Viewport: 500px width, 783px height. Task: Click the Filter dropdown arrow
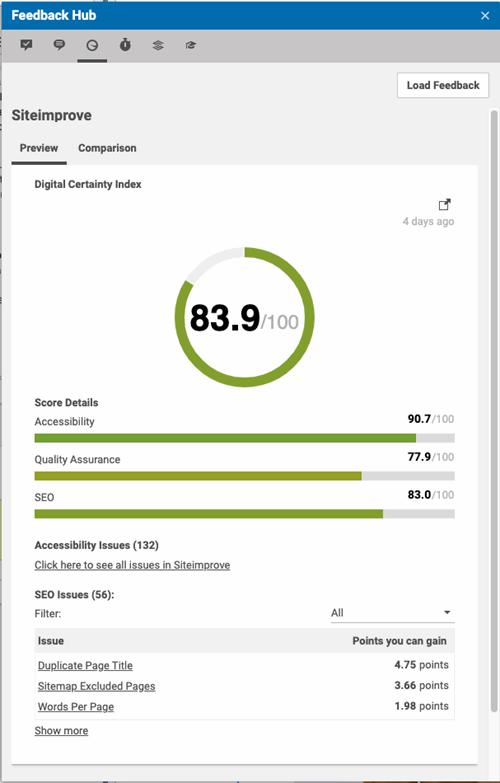coord(447,613)
